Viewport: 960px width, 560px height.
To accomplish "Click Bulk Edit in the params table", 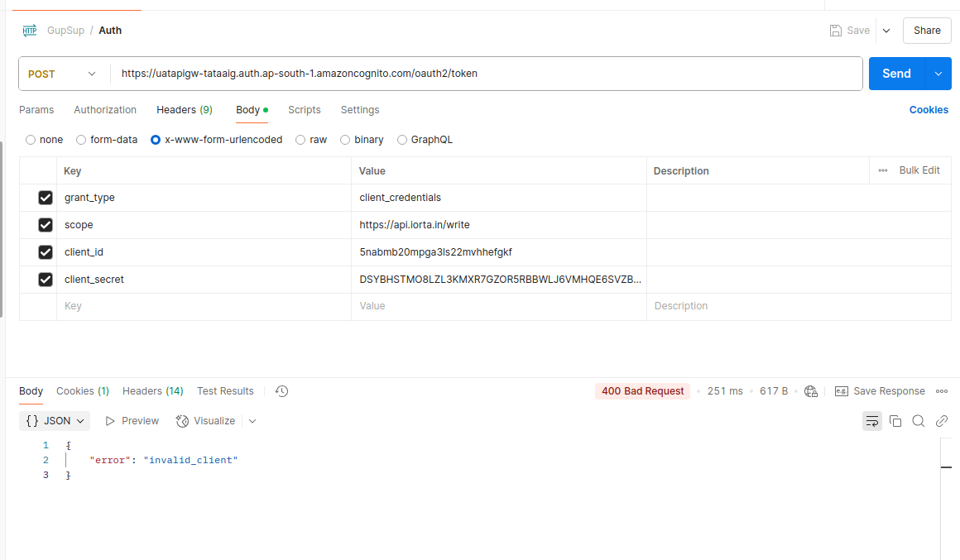I will [919, 170].
